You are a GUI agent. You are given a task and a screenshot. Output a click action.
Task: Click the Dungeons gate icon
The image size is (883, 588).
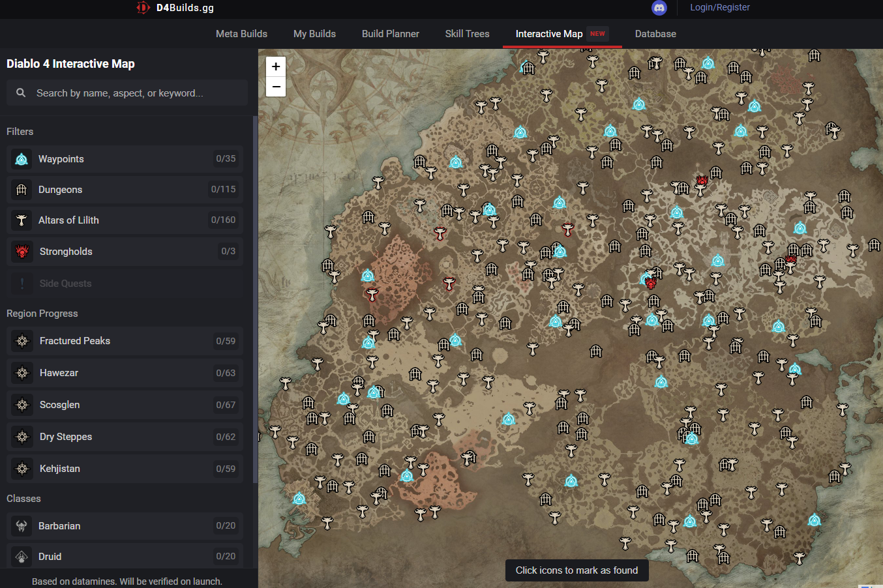22,190
